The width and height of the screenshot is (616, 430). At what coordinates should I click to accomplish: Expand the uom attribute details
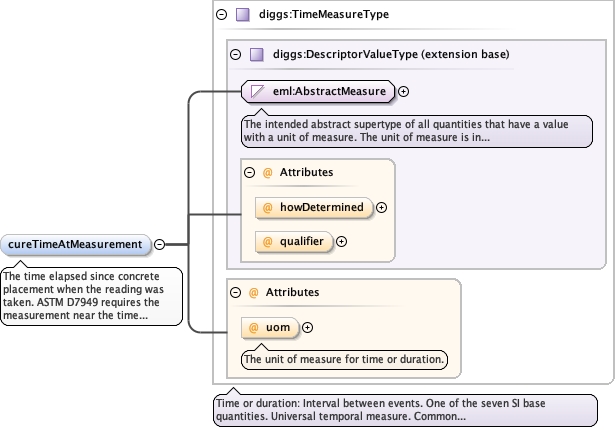(x=307, y=328)
